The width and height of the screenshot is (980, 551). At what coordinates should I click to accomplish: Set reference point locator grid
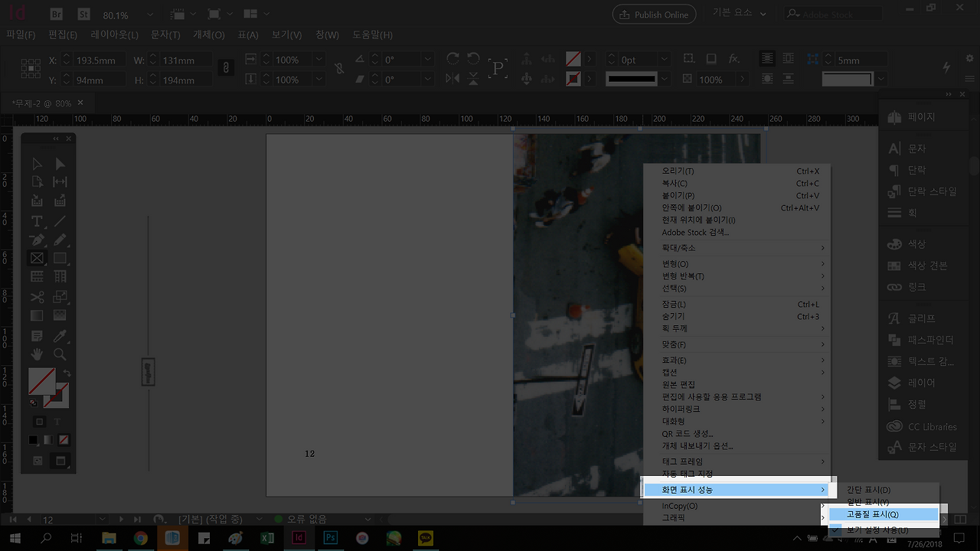pyautogui.click(x=31, y=69)
